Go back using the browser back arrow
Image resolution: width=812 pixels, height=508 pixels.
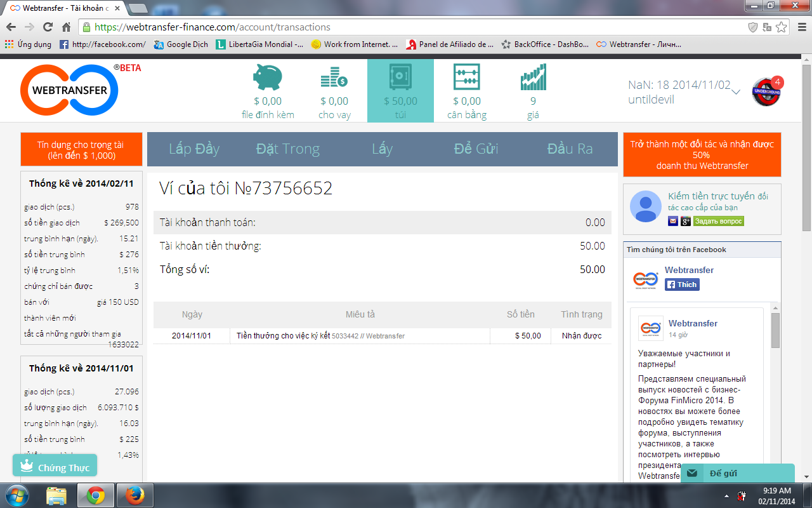click(x=11, y=27)
